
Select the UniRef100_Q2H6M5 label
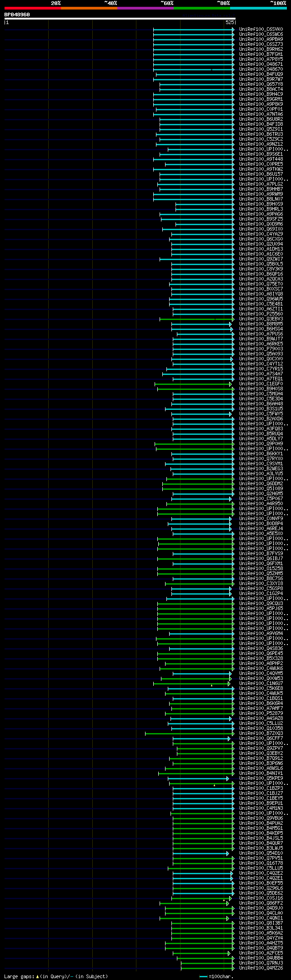(x=261, y=494)
